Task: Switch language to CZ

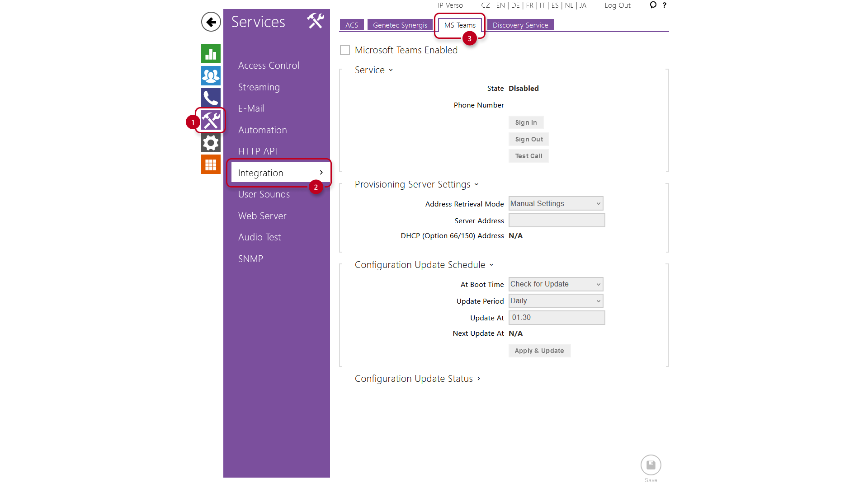Action: point(486,5)
